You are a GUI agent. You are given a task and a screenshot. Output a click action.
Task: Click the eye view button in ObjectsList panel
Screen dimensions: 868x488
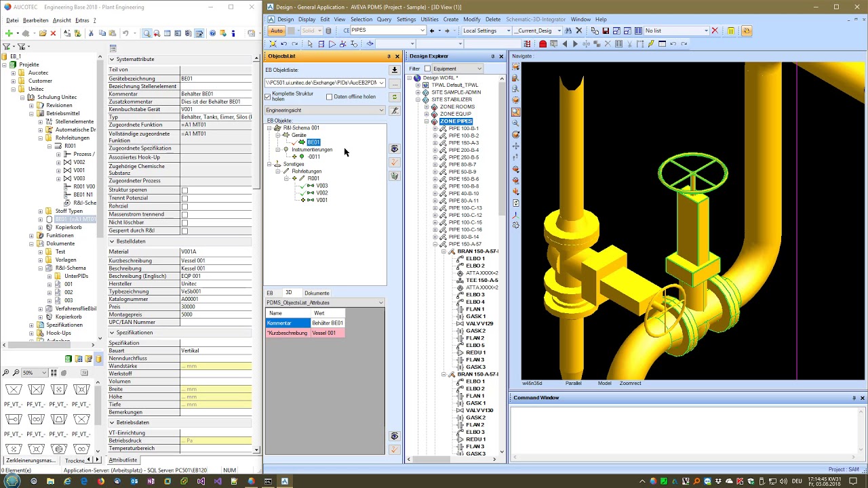pos(395,148)
